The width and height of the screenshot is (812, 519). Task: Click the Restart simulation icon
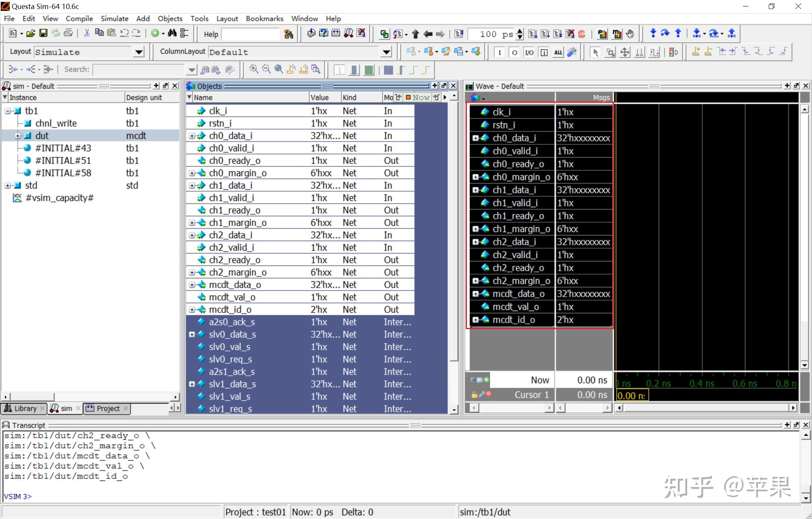(459, 34)
